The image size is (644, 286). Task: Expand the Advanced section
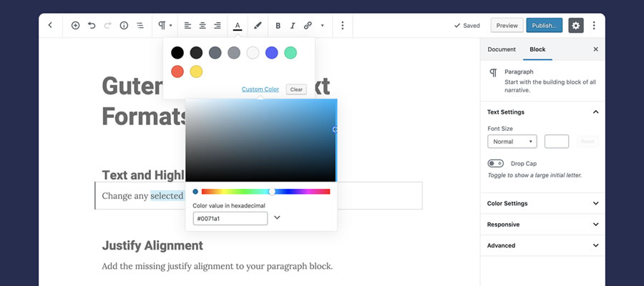542,245
